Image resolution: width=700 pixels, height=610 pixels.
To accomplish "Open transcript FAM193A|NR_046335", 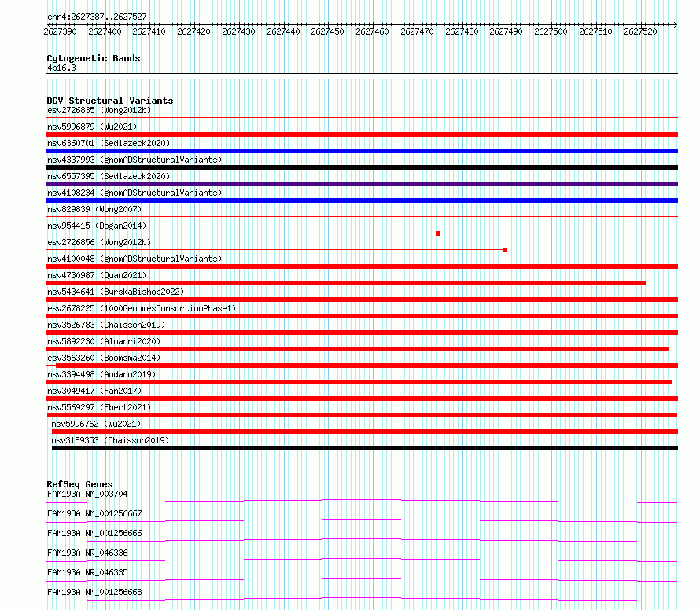I will [x=87, y=572].
